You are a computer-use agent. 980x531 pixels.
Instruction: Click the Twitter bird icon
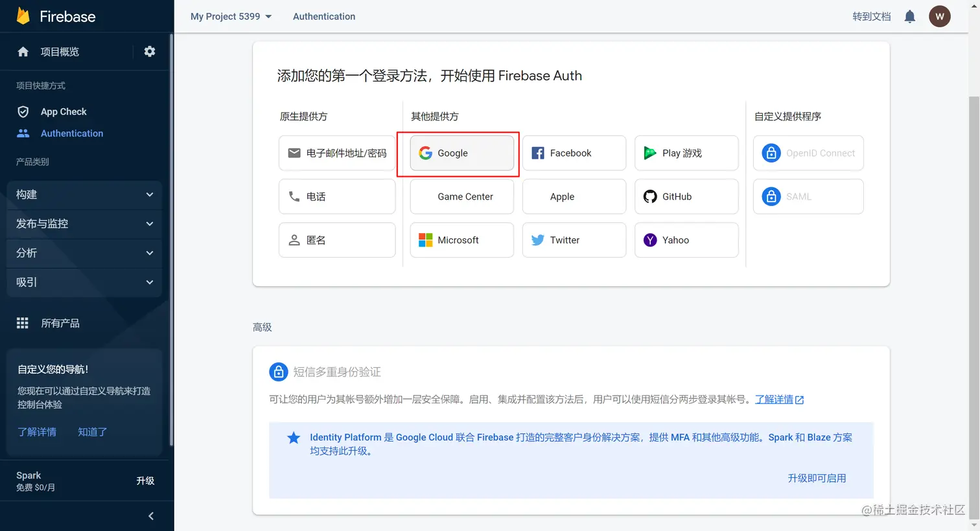tap(538, 240)
